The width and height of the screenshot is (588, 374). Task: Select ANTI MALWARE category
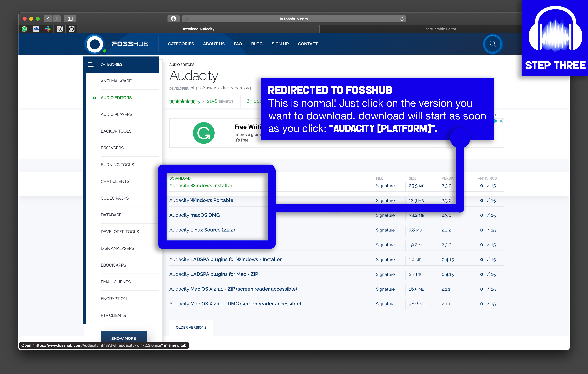(x=116, y=81)
